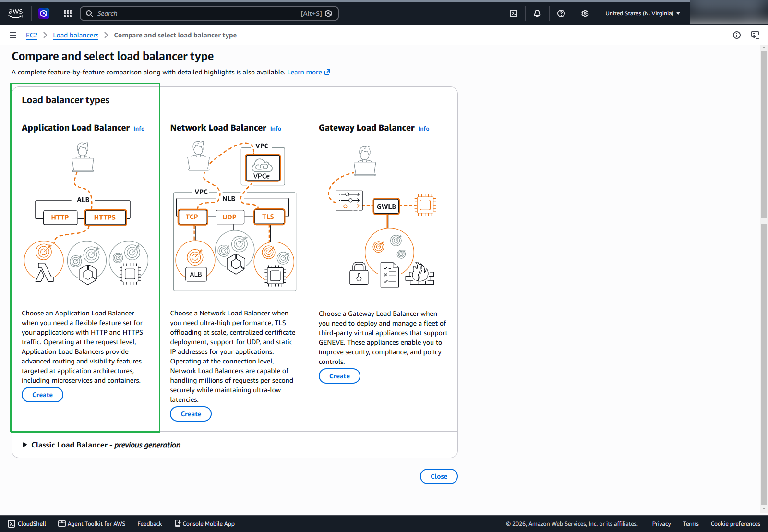Open the services grid menu
The width and height of the screenshot is (768, 532).
pos(68,13)
